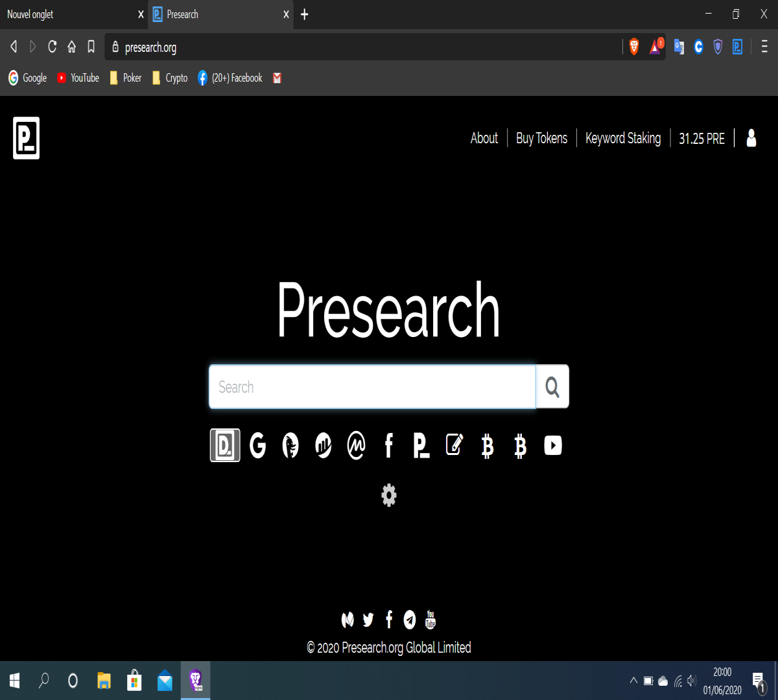This screenshot has height=700, width=778.
Task: Open the Crypto bookmarks folder
Action: [169, 78]
